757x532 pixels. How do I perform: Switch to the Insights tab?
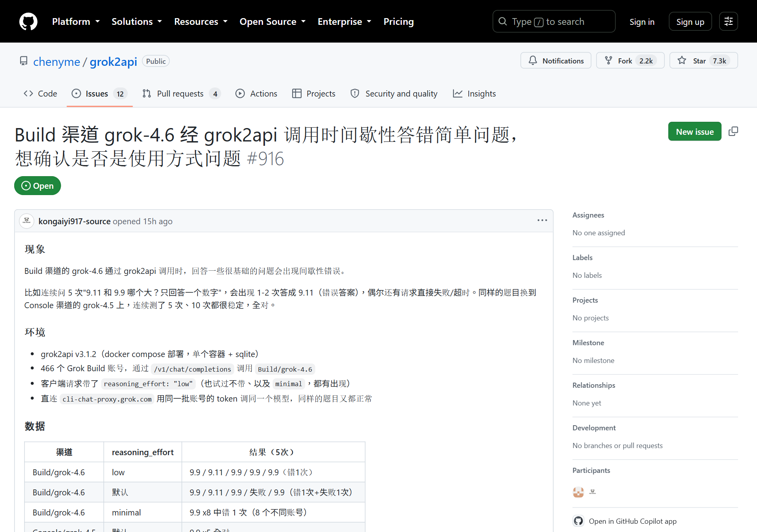coord(474,93)
